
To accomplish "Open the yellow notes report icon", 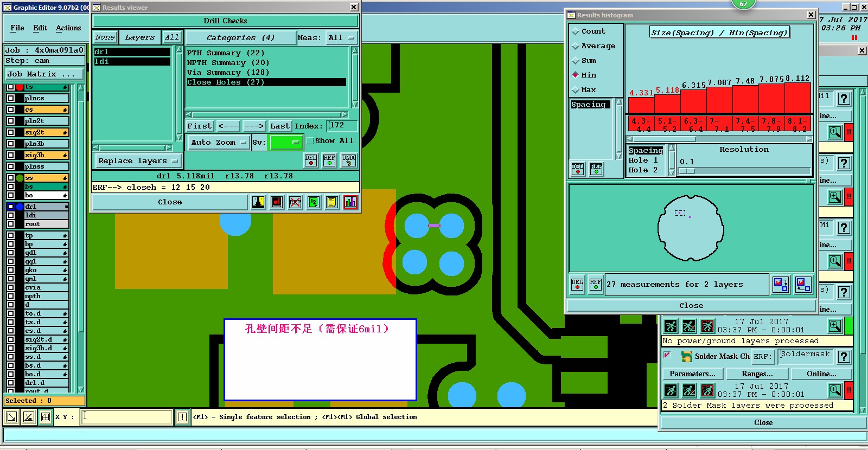I will coord(332,202).
